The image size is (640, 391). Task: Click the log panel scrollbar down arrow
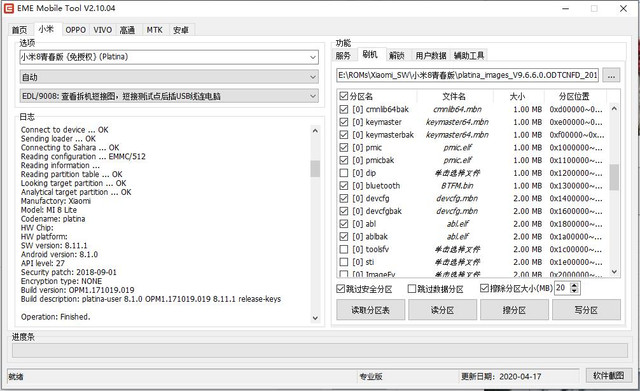[x=315, y=318]
